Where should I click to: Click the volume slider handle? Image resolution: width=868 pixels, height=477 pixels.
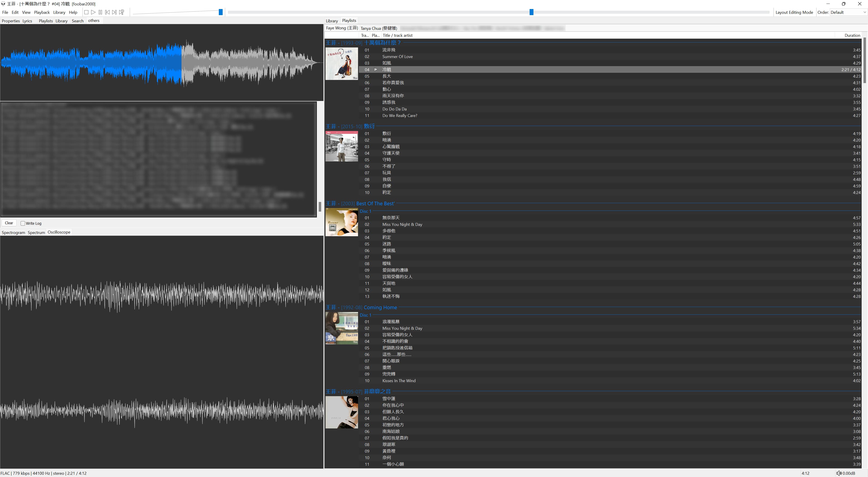[x=221, y=12]
